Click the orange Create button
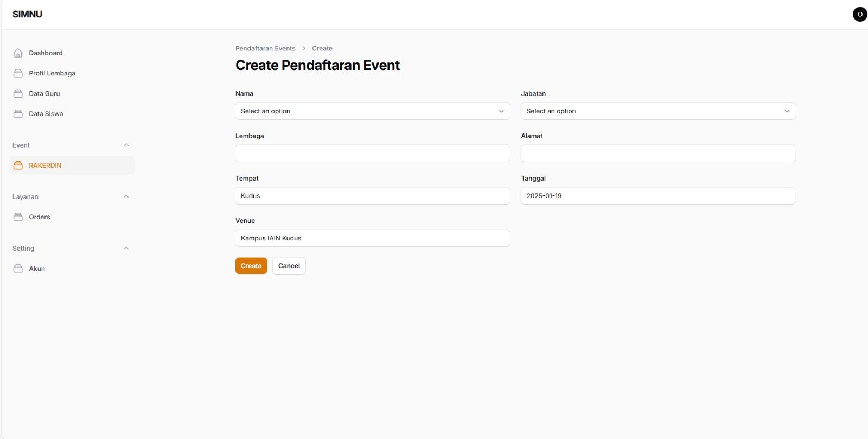This screenshot has height=439, width=868. pyautogui.click(x=251, y=266)
